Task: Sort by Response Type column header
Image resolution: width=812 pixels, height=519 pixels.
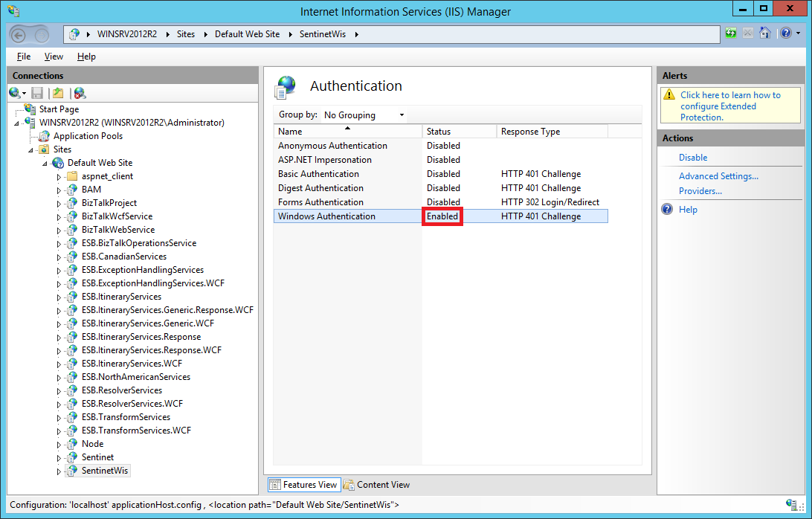Action: coord(552,132)
